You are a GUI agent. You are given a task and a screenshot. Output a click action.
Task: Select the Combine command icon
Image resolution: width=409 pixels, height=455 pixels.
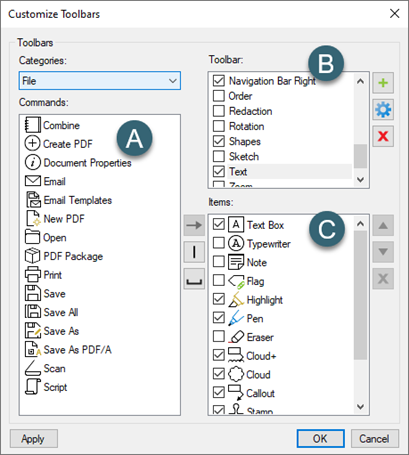(x=33, y=125)
